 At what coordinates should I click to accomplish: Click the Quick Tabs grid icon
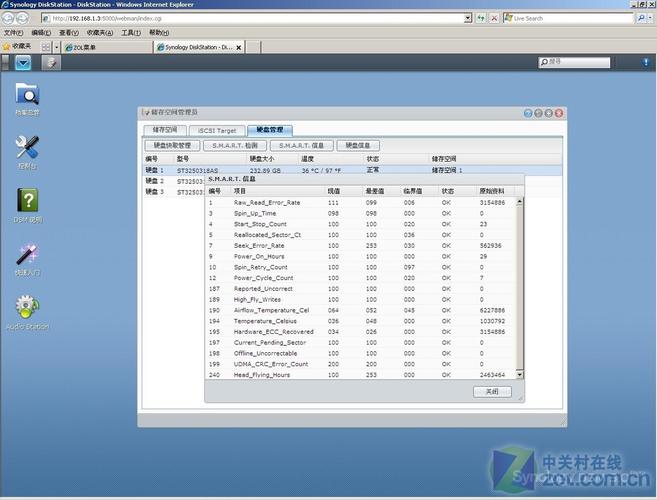tap(46, 47)
